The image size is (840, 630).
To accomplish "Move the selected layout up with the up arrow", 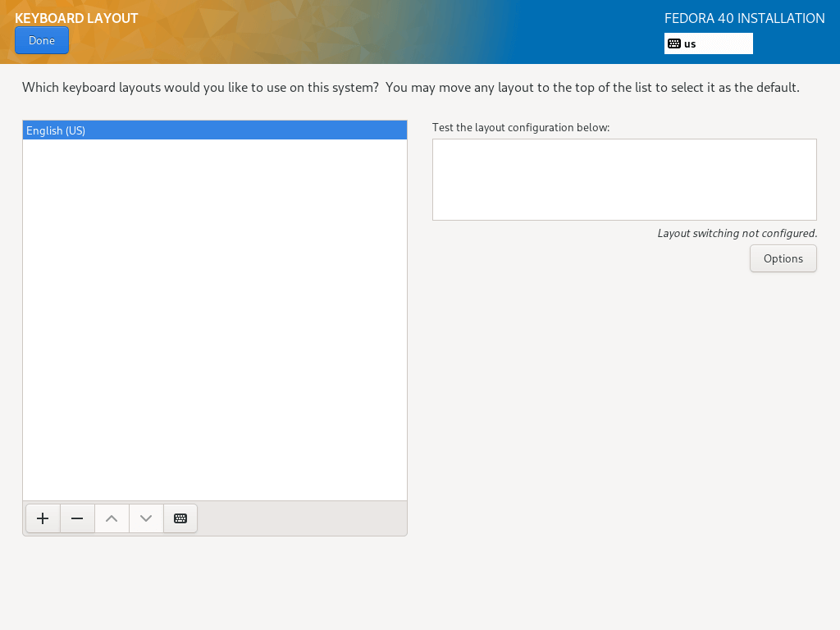I will (x=112, y=518).
